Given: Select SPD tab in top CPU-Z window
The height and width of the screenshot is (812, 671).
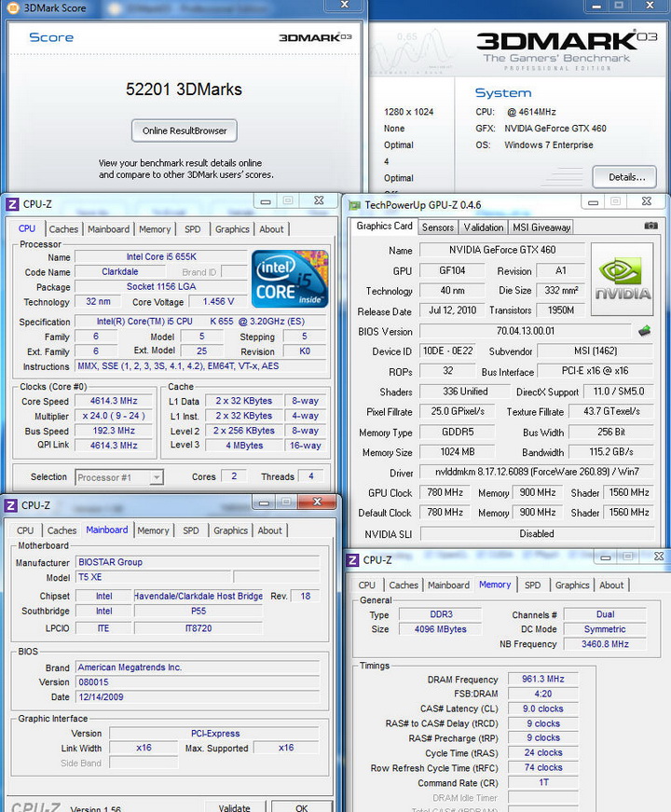Looking at the screenshot, I should click(193, 229).
